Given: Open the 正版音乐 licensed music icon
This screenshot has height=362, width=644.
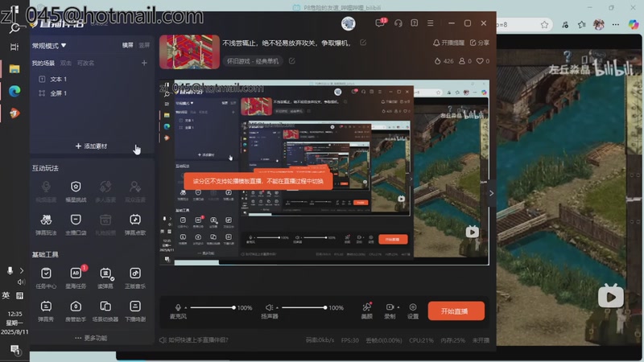Looking at the screenshot, I should point(135,278).
